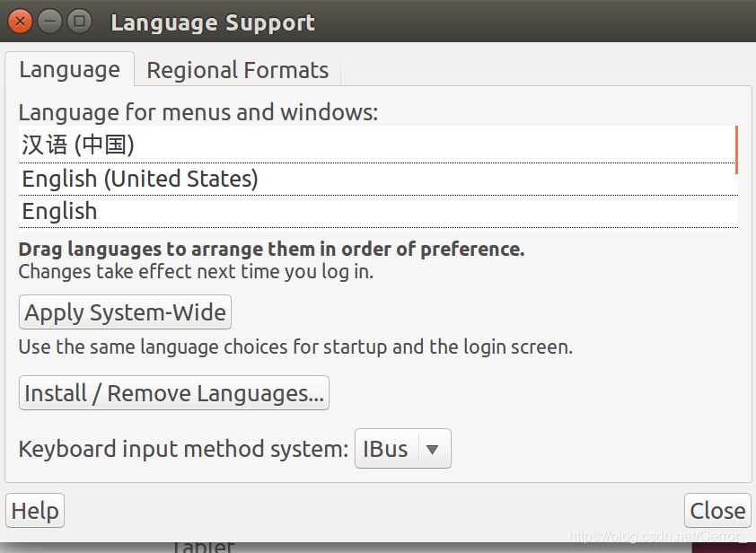756x553 pixels.
Task: Select English (United States) language row
Action: pos(379,179)
